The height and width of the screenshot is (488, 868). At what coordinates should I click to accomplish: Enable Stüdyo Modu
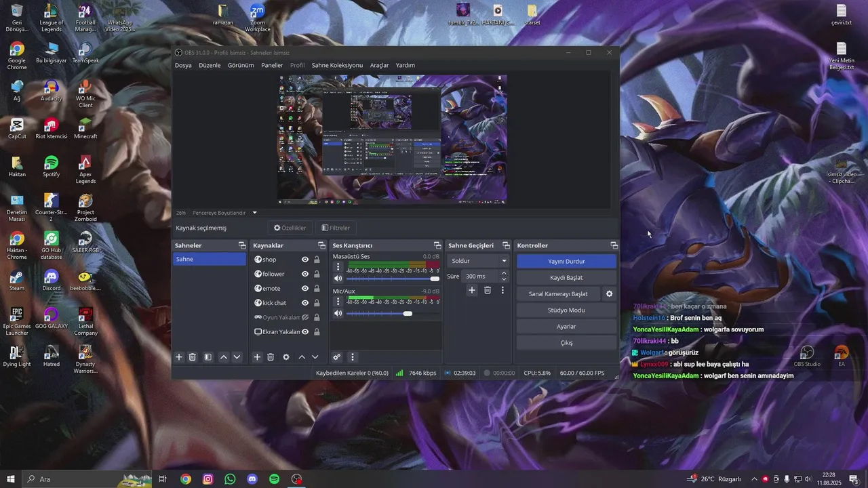(x=566, y=310)
